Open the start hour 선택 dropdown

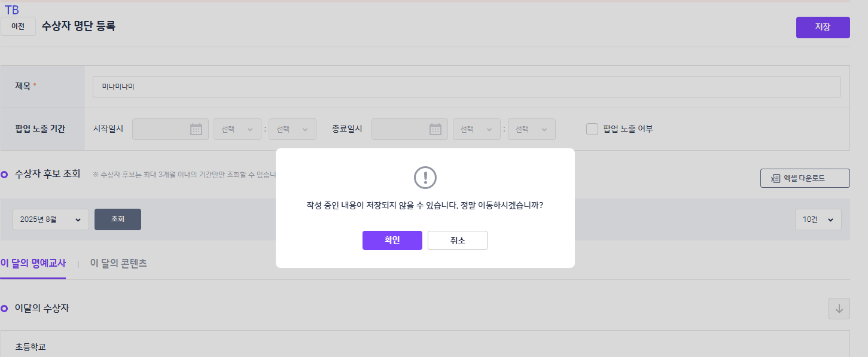pyautogui.click(x=237, y=129)
